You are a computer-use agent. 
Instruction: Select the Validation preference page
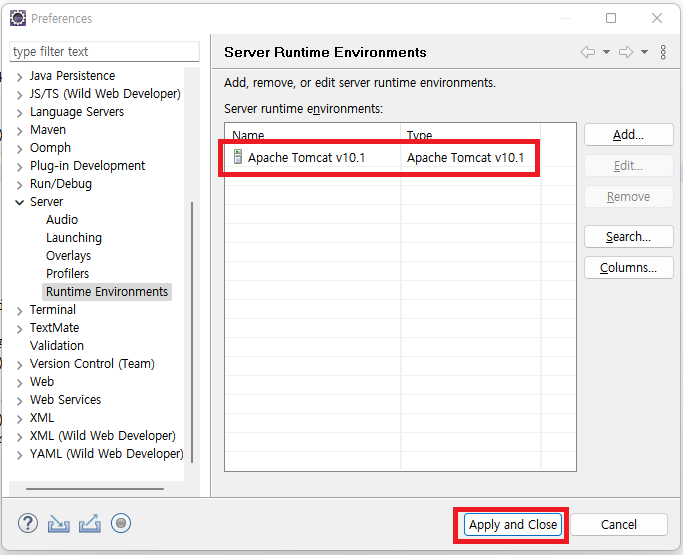coord(57,345)
